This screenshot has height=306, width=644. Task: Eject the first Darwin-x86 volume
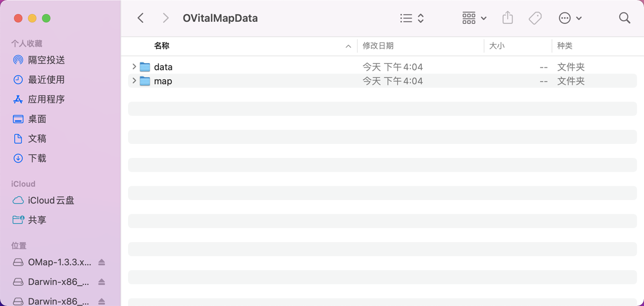(x=102, y=282)
